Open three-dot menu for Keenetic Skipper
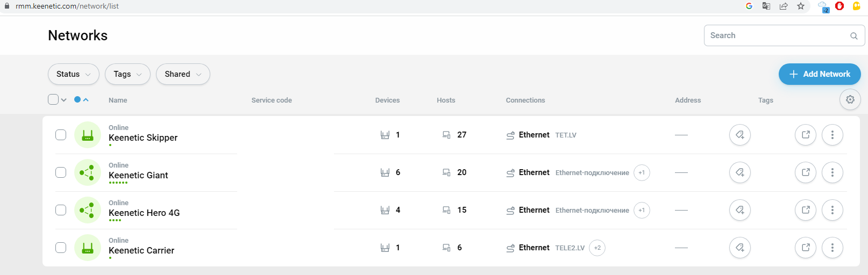This screenshot has height=275, width=868. coord(833,135)
